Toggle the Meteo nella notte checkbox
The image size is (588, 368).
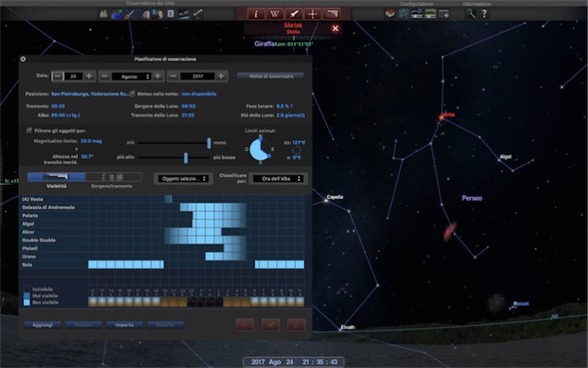132,93
